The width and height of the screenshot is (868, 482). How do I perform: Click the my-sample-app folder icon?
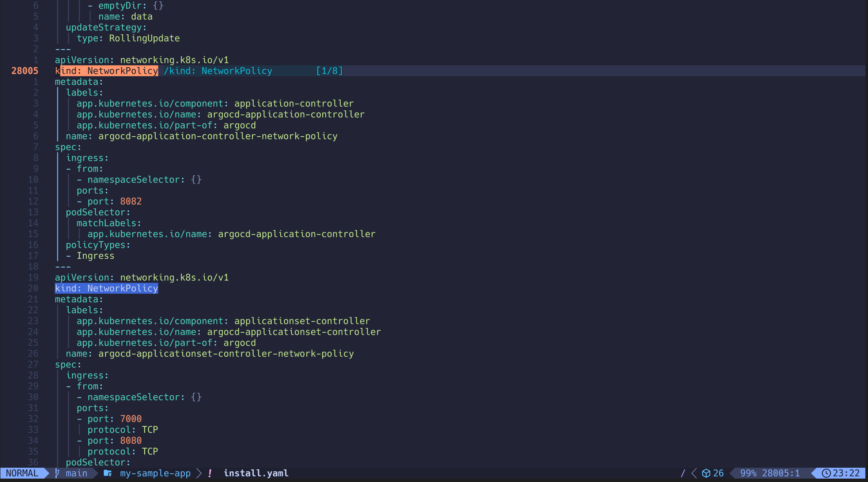click(108, 473)
